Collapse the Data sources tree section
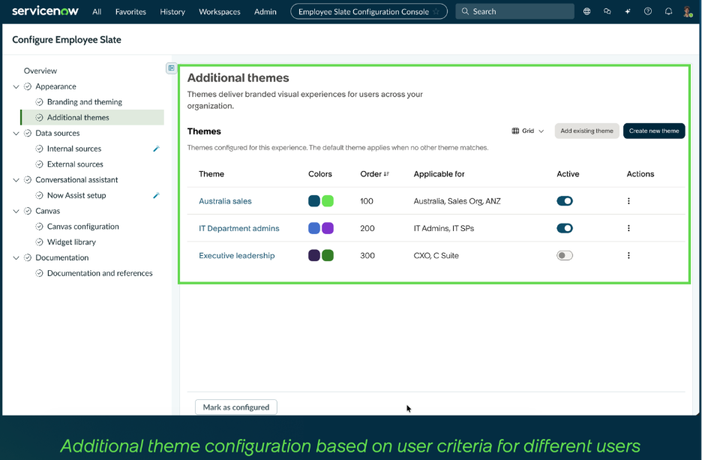The image size is (702, 460). coord(16,133)
